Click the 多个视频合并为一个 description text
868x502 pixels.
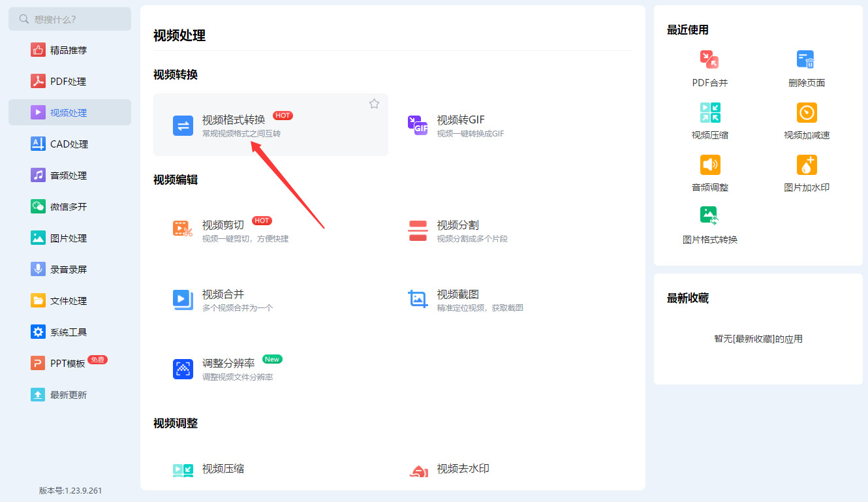click(238, 307)
